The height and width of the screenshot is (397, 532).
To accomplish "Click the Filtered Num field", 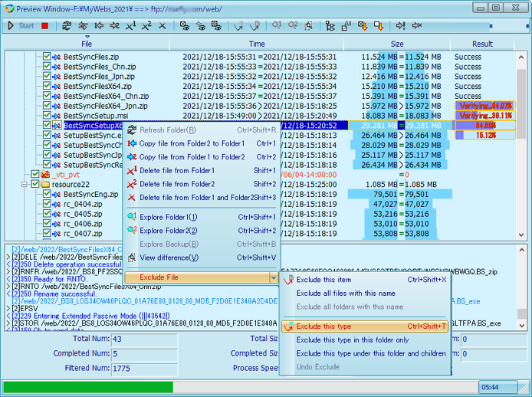I will coord(144,369).
